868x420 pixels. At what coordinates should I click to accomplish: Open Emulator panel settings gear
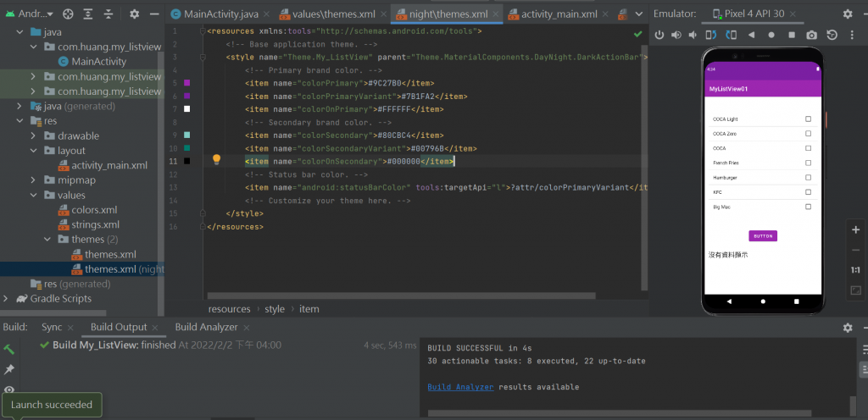pyautogui.click(x=848, y=14)
